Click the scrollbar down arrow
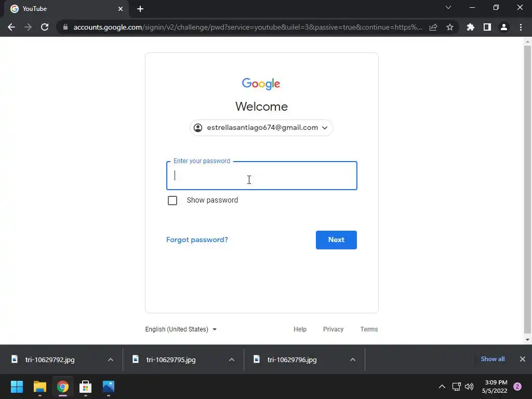The width and height of the screenshot is (532, 399). [527, 340]
